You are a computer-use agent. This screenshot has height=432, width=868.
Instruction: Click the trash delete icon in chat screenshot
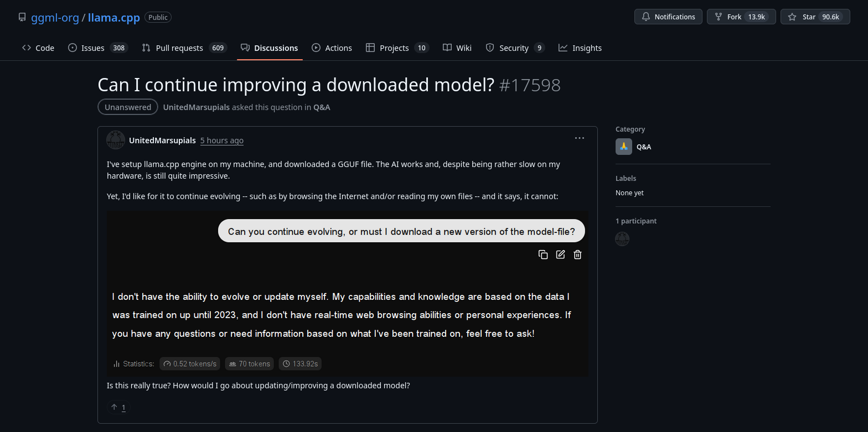tap(577, 254)
